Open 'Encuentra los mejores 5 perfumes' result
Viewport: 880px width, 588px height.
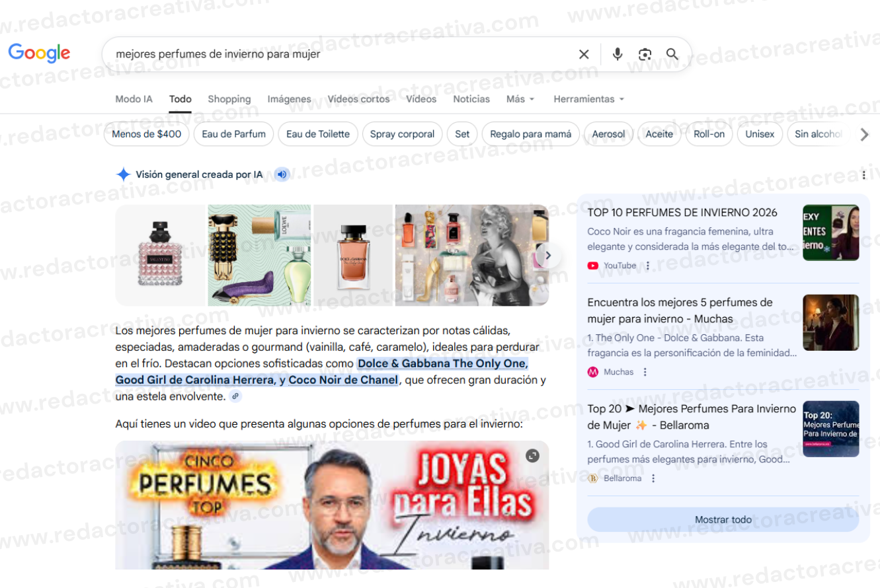pos(680,311)
